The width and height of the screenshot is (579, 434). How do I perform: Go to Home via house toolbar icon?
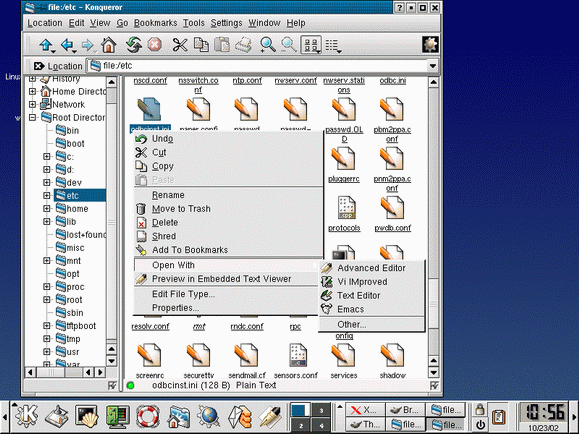tap(109, 45)
